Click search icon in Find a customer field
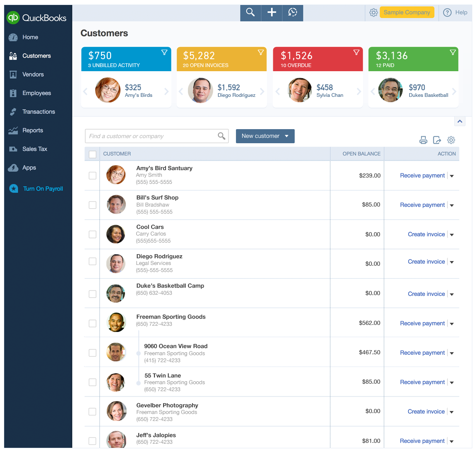This screenshot has width=476, height=452. coord(221,136)
